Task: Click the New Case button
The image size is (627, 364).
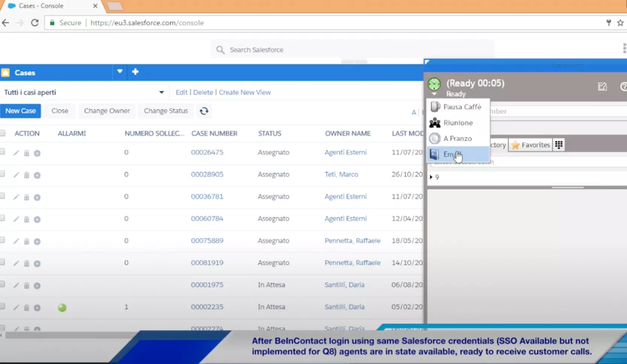Action: point(20,111)
